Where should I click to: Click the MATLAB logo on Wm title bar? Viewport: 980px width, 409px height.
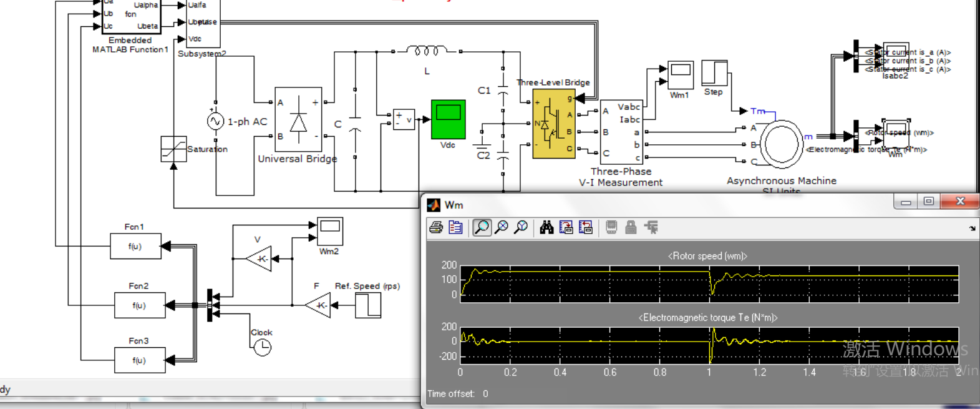click(x=434, y=205)
